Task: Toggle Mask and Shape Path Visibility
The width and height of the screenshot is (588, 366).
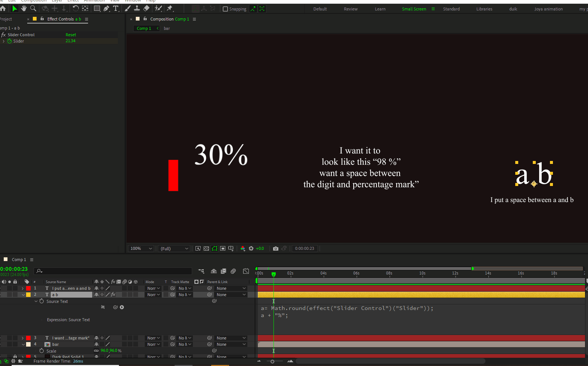Action: [215, 248]
